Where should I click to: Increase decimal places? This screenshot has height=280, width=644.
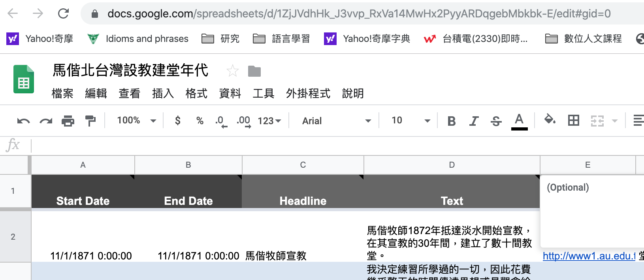click(244, 121)
